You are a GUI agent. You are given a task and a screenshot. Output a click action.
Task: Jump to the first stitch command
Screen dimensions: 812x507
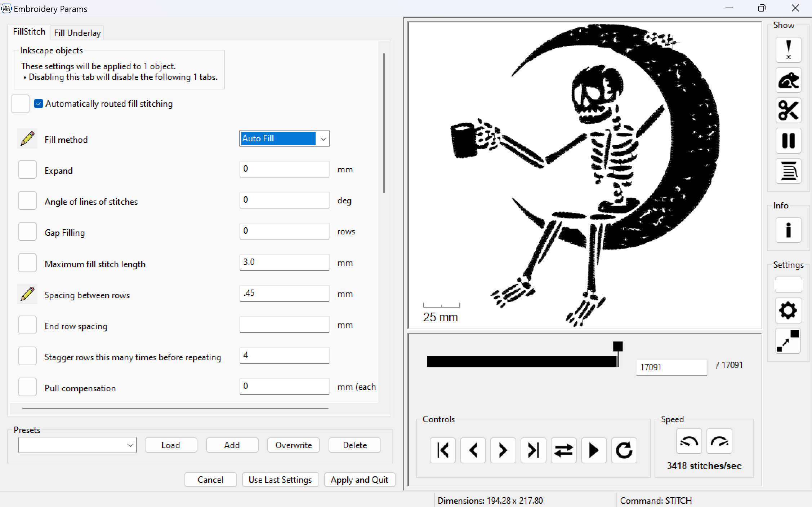(x=443, y=450)
